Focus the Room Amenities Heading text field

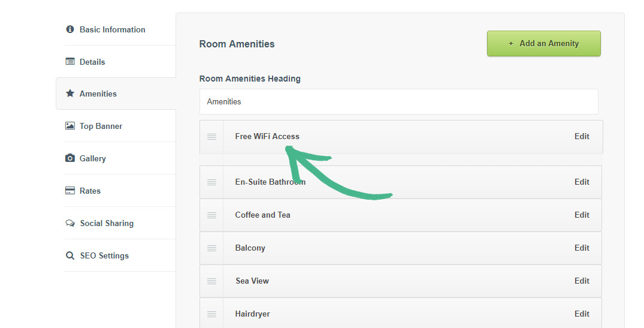click(398, 102)
